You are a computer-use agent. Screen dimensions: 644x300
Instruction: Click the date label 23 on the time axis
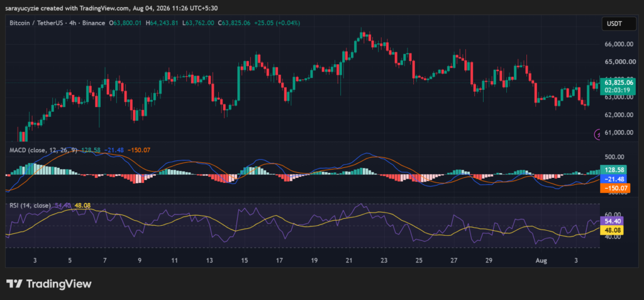384,260
